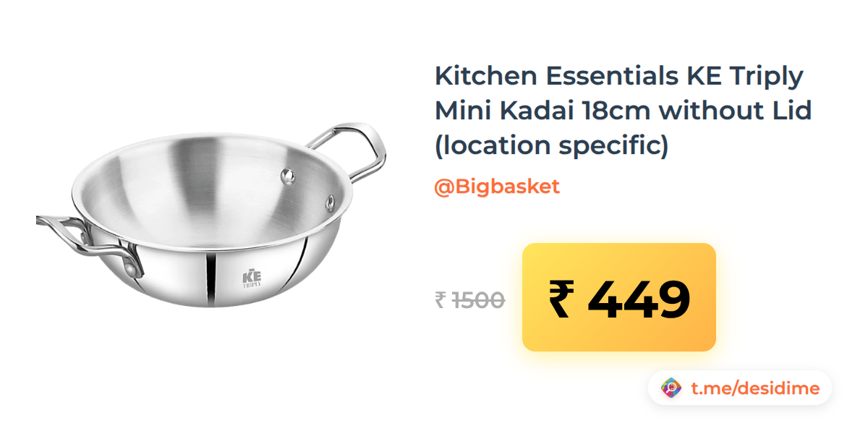The height and width of the screenshot is (434, 868).
Task: Open the @Bigbasket store link
Action: pyautogui.click(x=497, y=187)
